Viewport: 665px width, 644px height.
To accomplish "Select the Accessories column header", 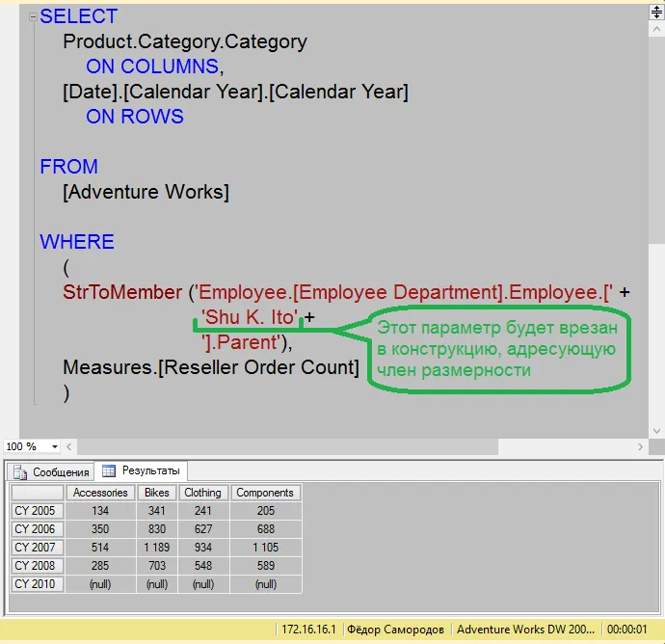I will [100, 493].
